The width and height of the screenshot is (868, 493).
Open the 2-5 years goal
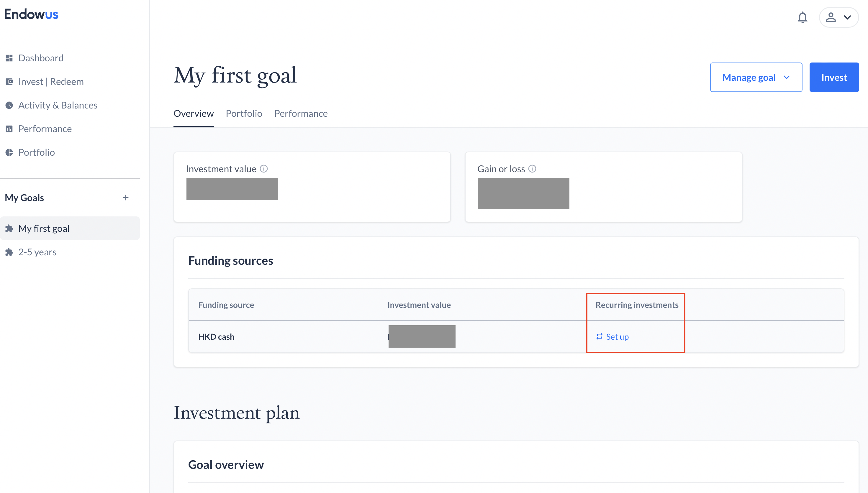coord(37,252)
